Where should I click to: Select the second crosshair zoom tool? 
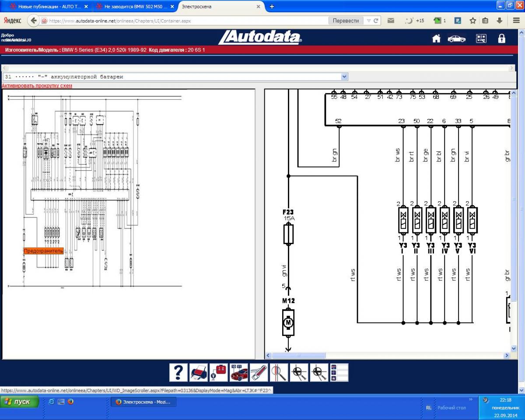click(x=319, y=372)
